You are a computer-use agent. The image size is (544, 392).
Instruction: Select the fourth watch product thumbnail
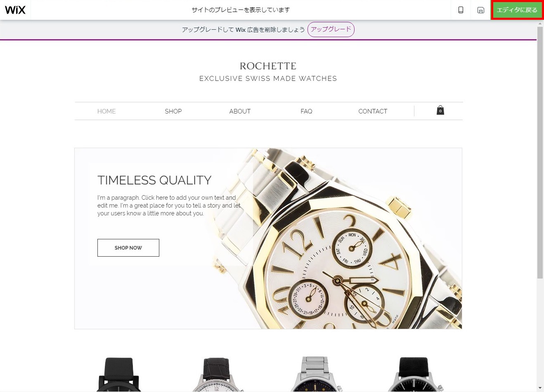pyautogui.click(x=414, y=374)
